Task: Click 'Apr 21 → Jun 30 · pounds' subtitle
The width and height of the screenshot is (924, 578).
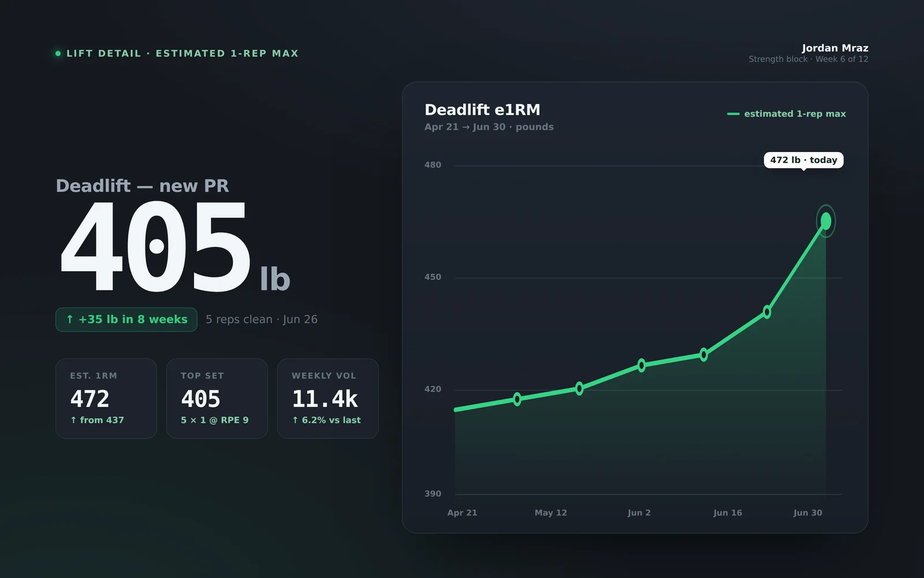Action: click(489, 127)
